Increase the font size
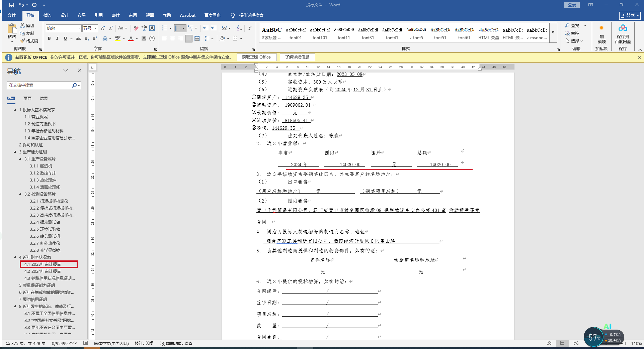This screenshot has width=644, height=349. pyautogui.click(x=103, y=28)
